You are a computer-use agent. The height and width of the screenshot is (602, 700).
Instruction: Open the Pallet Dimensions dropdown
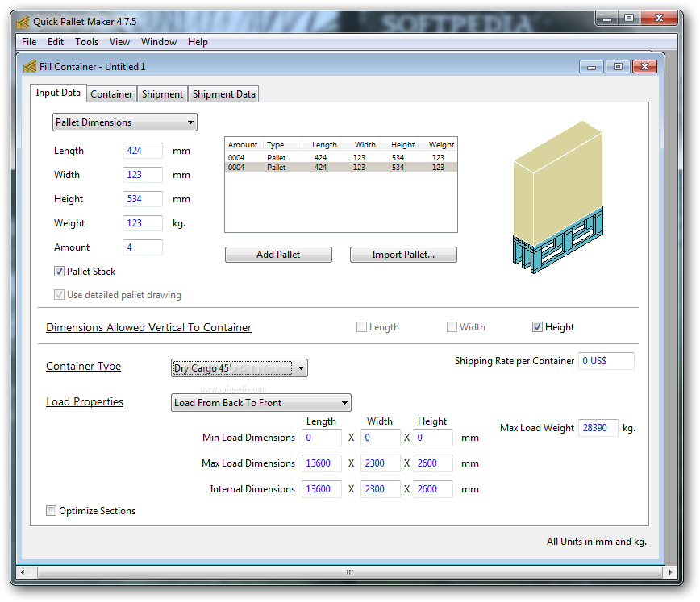tap(124, 122)
